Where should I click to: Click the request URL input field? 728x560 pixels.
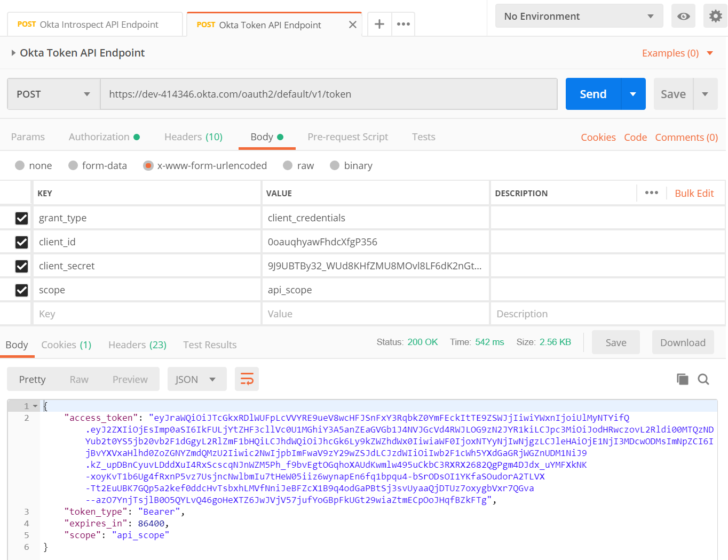pos(328,94)
